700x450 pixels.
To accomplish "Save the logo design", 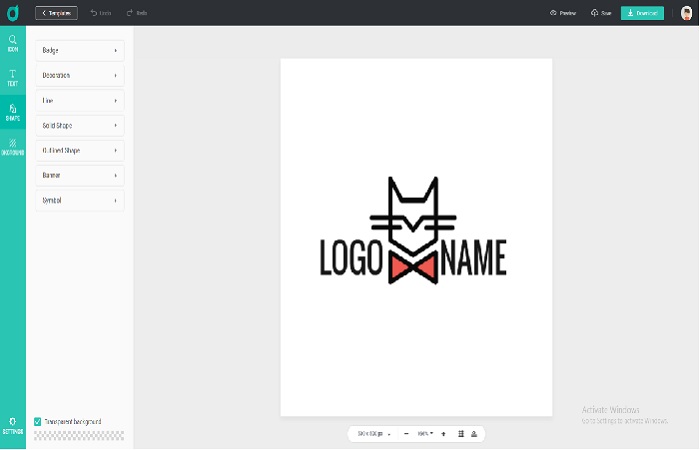I will 601,13.
